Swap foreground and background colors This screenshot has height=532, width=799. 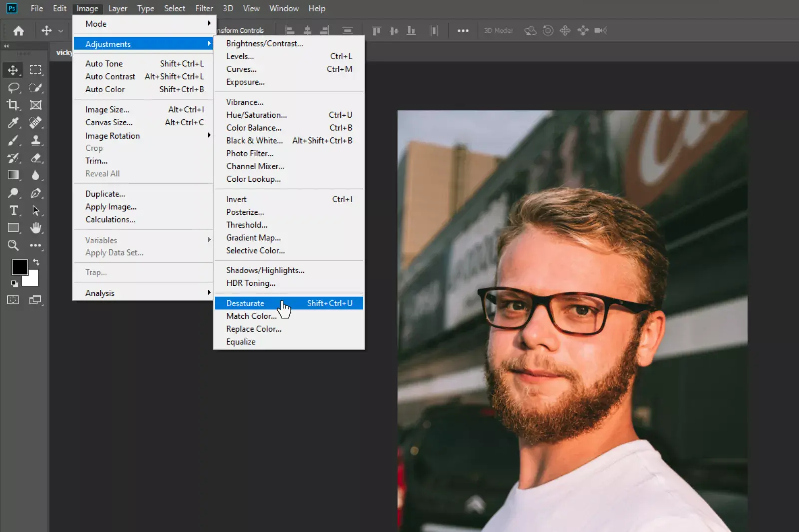click(x=35, y=262)
